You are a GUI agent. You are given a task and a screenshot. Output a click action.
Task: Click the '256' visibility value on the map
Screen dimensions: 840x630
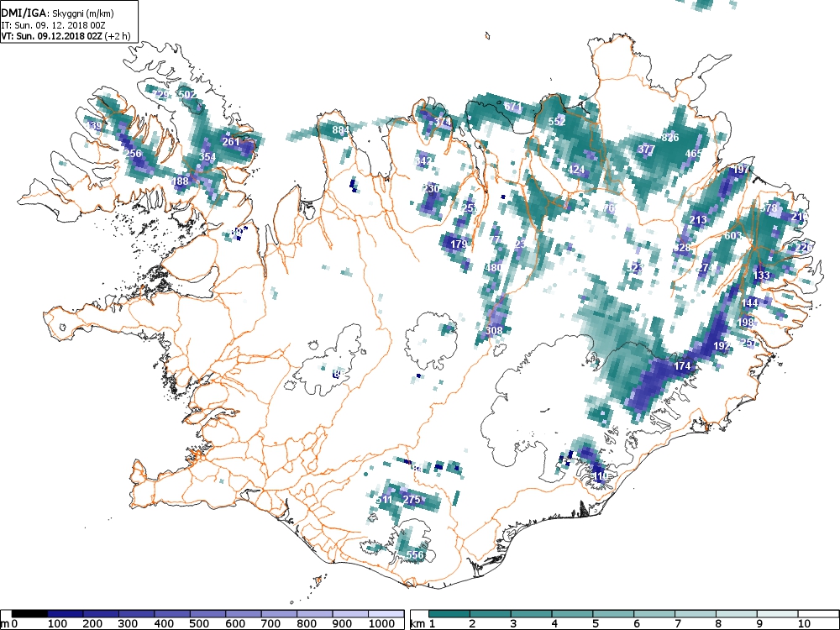[x=133, y=154]
